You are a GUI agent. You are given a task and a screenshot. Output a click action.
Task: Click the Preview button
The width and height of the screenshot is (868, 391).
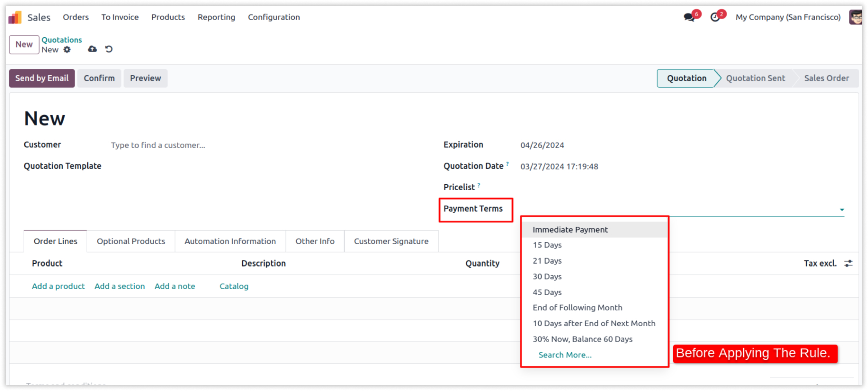pos(145,78)
